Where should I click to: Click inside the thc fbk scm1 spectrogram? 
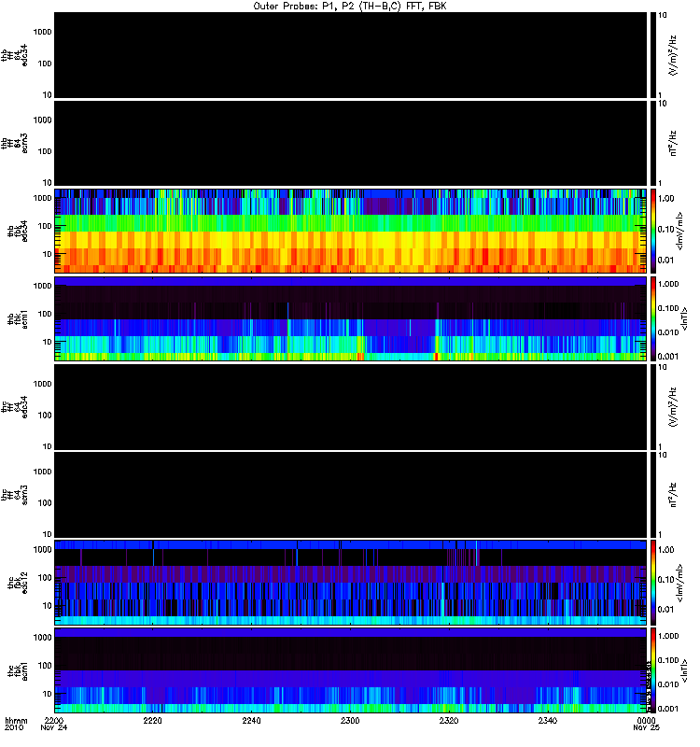pyautogui.click(x=351, y=670)
